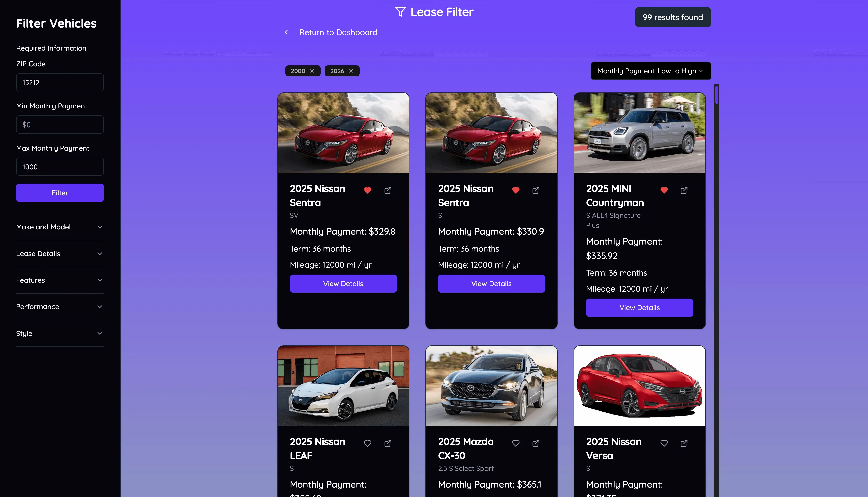Focus the ZIP Code input field

pyautogui.click(x=60, y=82)
